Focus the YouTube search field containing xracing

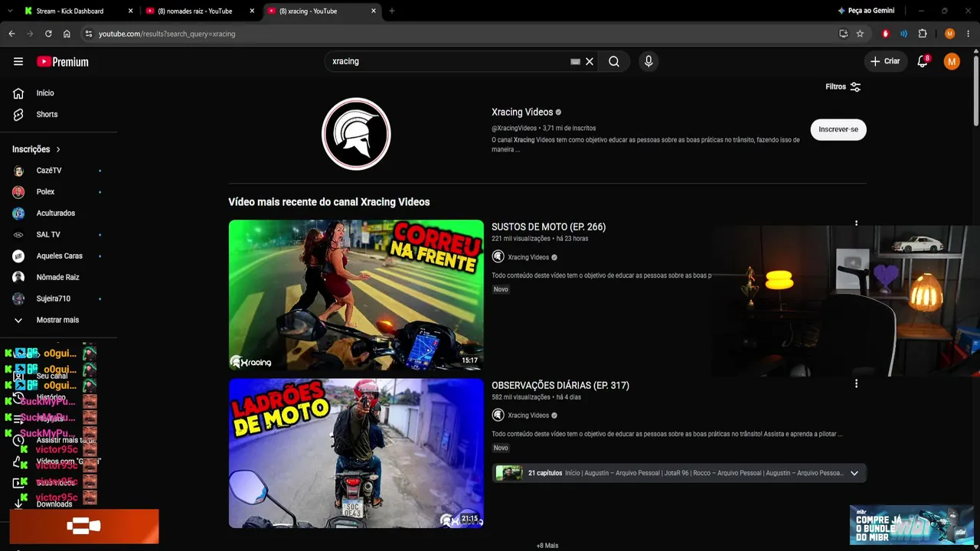(x=448, y=62)
